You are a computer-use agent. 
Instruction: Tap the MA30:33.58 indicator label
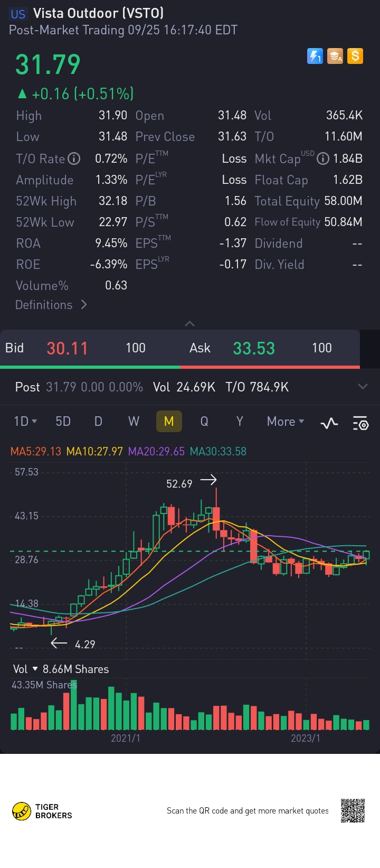pos(218,452)
